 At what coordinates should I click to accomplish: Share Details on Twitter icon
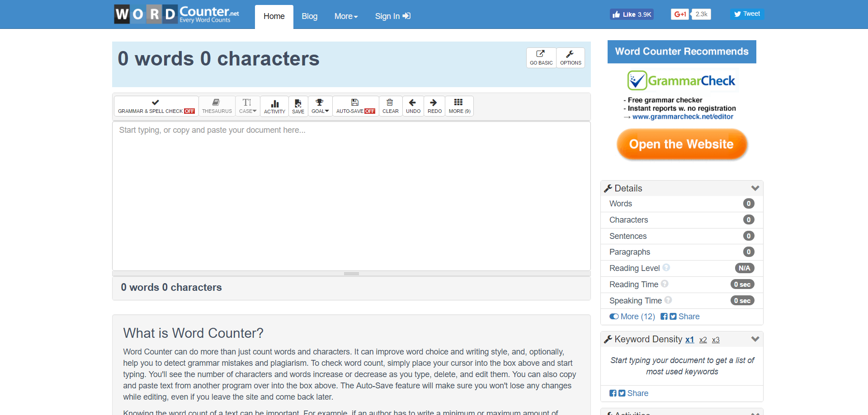pyautogui.click(x=673, y=317)
